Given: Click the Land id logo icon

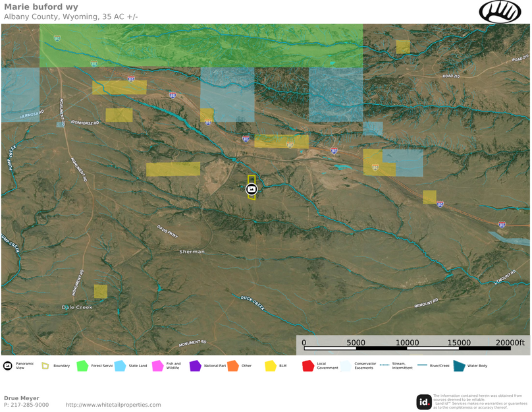Looking at the screenshot, I should point(424,401).
